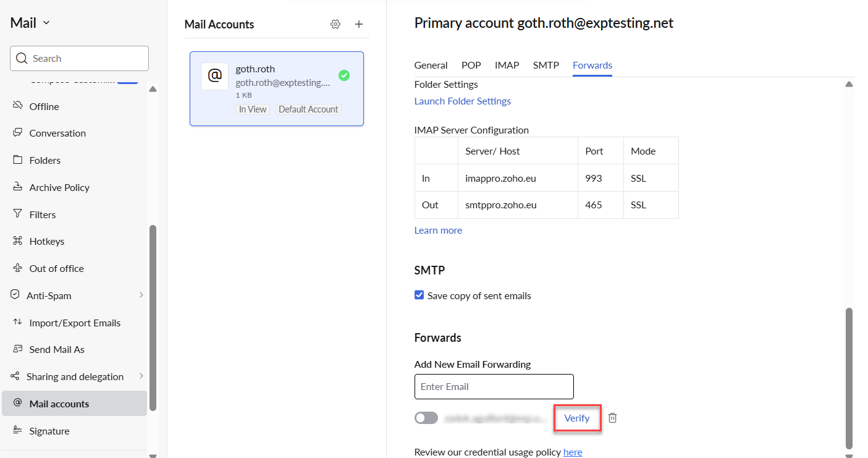Select the goth.roth account card
Image resolution: width=868 pixels, height=458 pixels.
[x=276, y=88]
